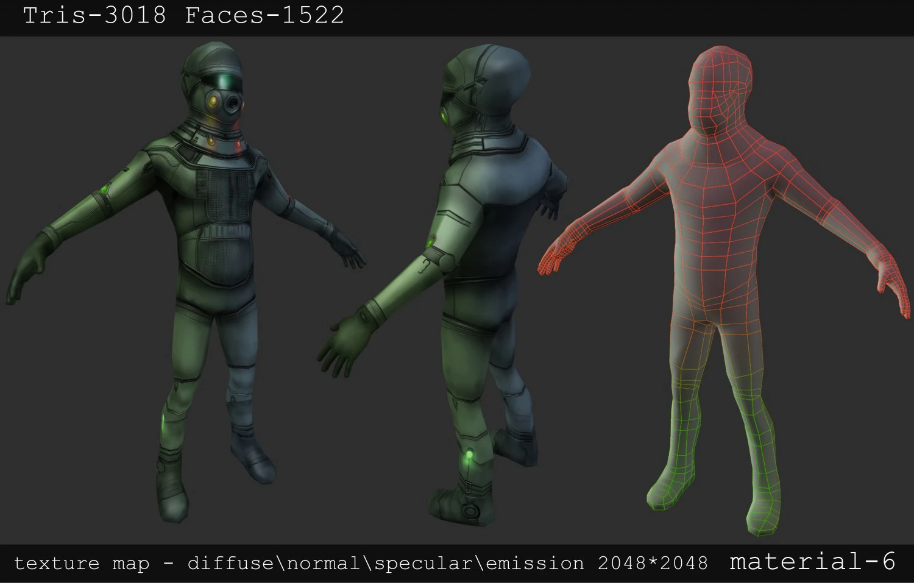
Task: Click the glowing ankle light on the side view model
Action: click(x=469, y=454)
